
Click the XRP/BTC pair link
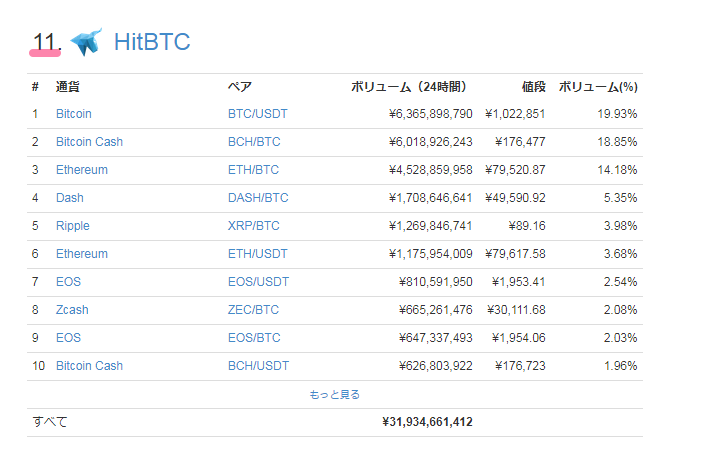pyautogui.click(x=253, y=226)
